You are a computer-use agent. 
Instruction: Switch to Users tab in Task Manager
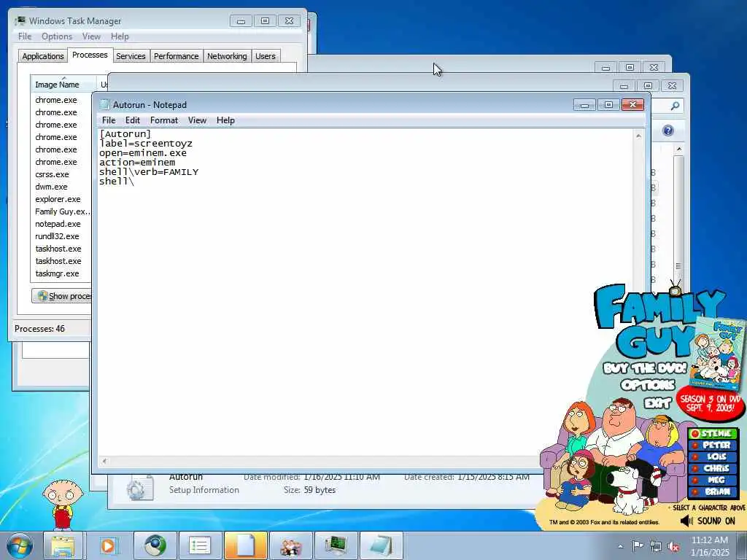[266, 56]
